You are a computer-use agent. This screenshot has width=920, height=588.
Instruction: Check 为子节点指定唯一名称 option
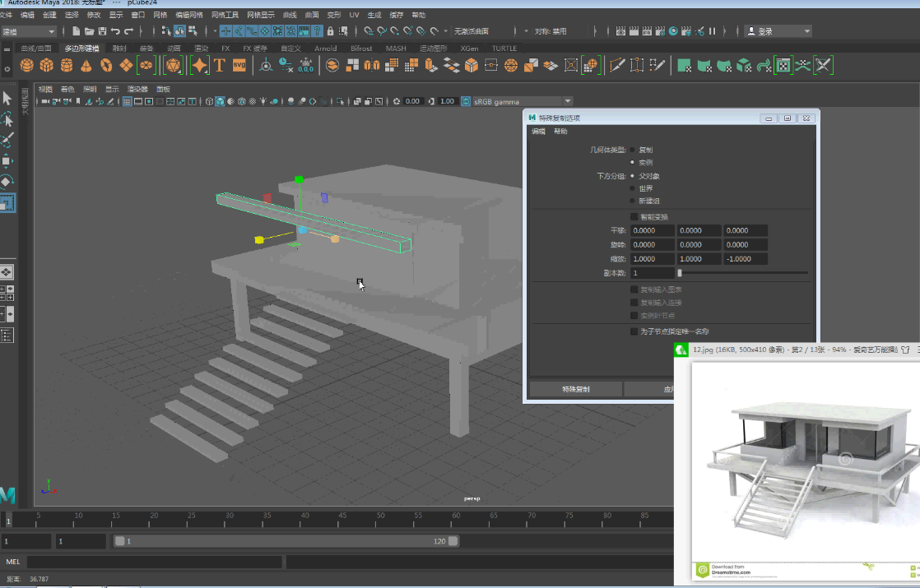coord(634,331)
